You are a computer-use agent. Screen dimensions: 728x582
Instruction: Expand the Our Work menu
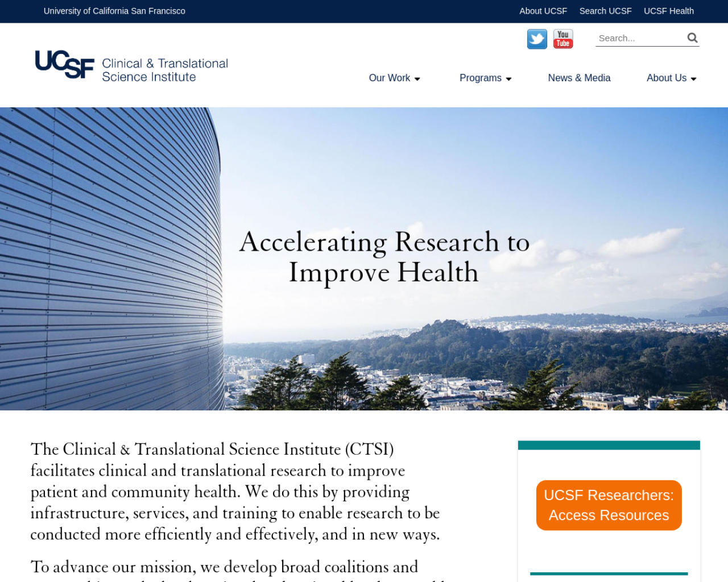click(x=394, y=78)
